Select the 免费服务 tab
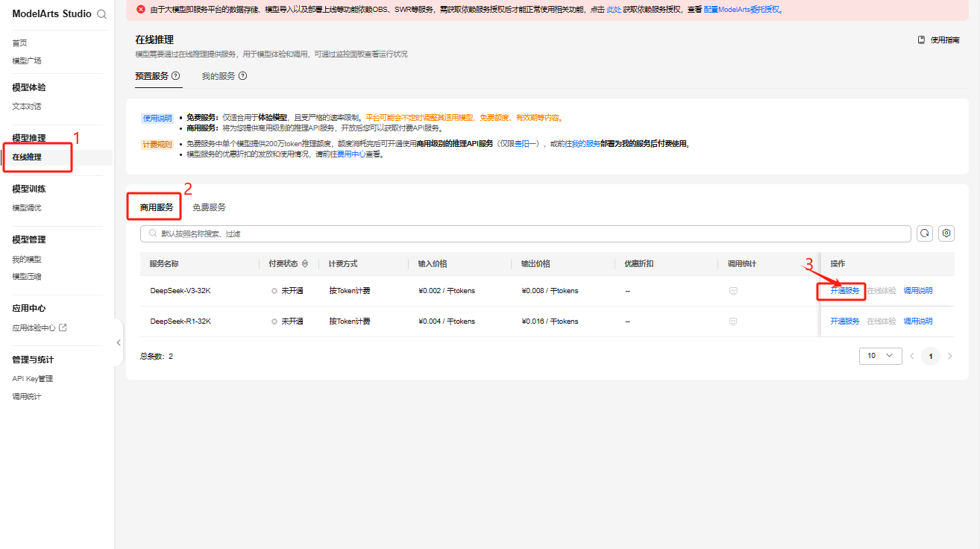The height and width of the screenshot is (549, 980). point(209,207)
